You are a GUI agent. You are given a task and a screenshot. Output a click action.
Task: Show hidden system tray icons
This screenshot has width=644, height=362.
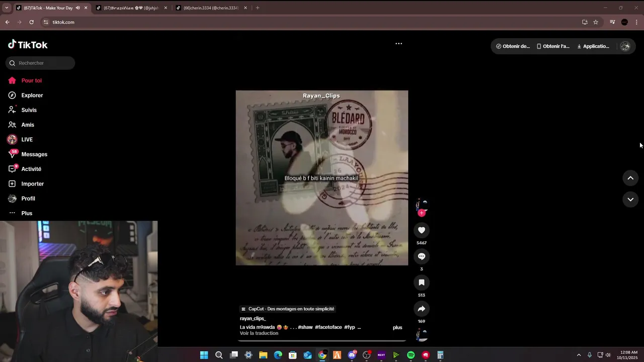579,355
